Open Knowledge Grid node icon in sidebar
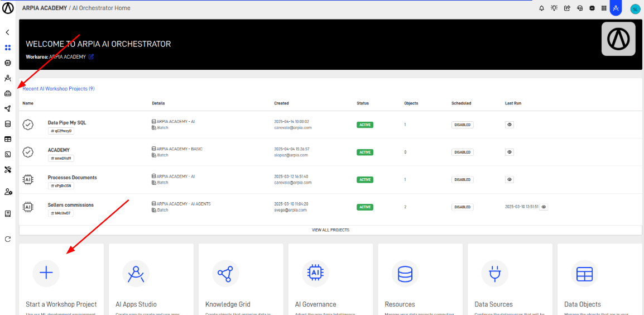644x315 pixels. [7, 108]
